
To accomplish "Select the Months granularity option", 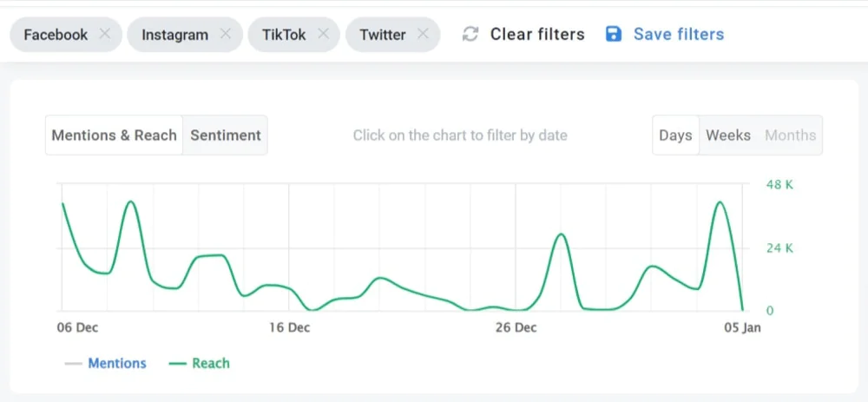I will point(790,135).
